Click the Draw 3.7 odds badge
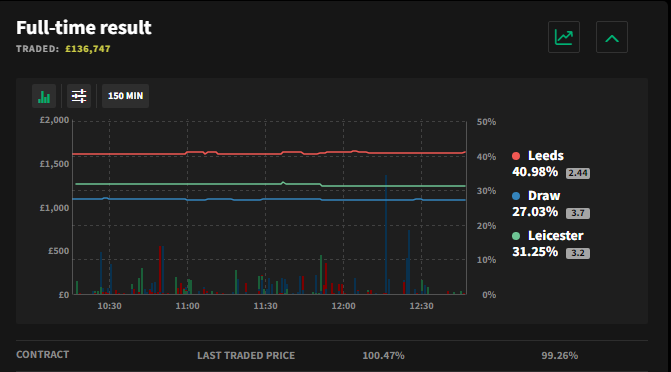This screenshot has width=671, height=372. [578, 213]
